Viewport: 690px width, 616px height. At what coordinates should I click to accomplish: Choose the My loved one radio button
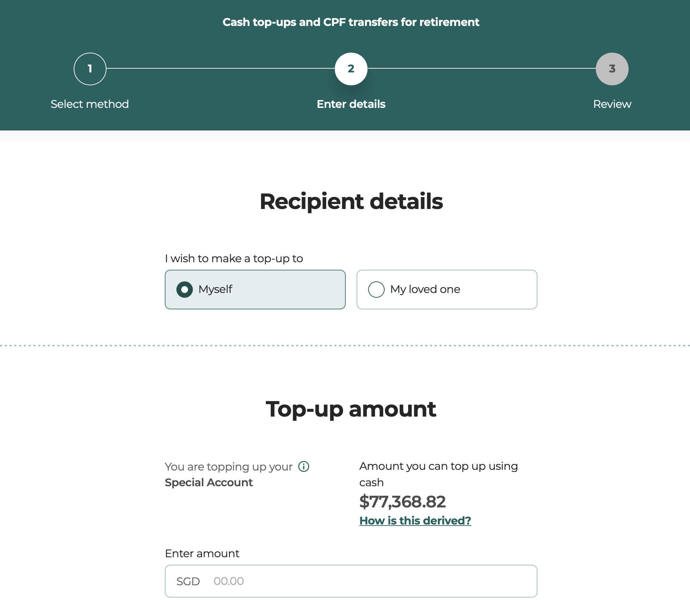[376, 290]
